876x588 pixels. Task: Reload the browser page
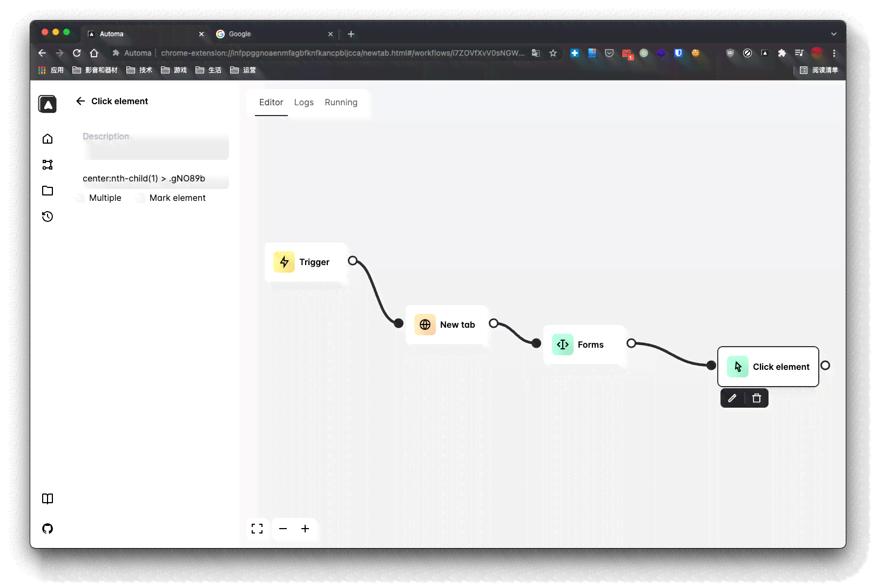pyautogui.click(x=77, y=53)
